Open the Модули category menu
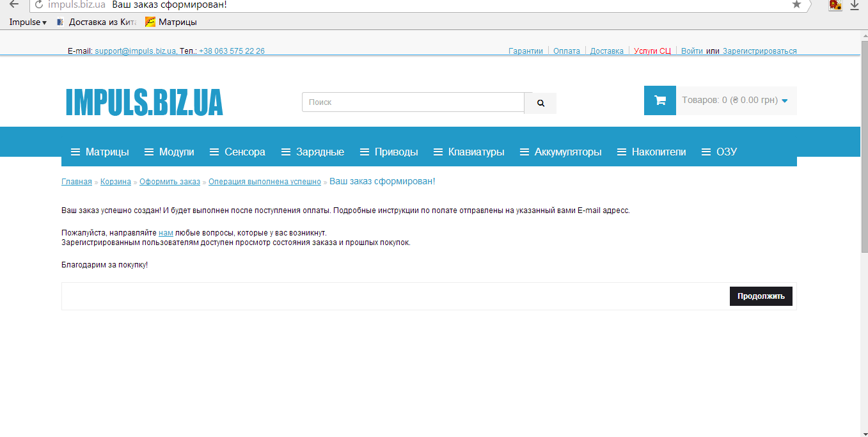The width and height of the screenshot is (868, 437). (x=169, y=152)
